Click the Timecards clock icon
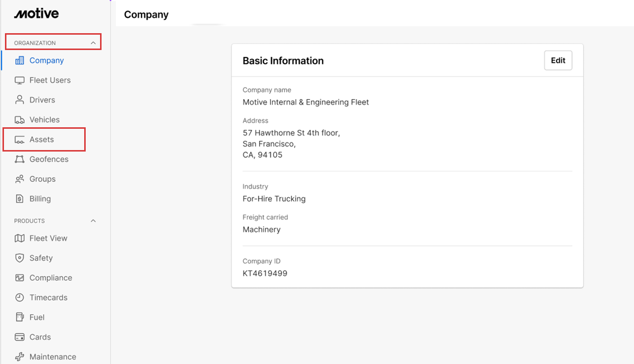The height and width of the screenshot is (364, 634). point(19,298)
